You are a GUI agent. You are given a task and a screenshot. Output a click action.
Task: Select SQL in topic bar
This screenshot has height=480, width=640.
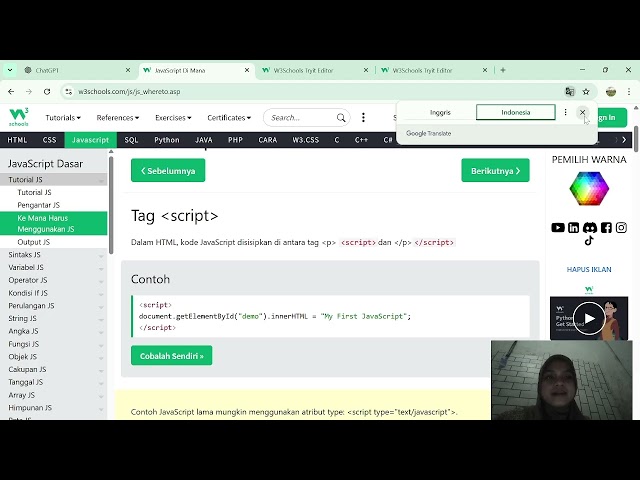[x=131, y=140]
